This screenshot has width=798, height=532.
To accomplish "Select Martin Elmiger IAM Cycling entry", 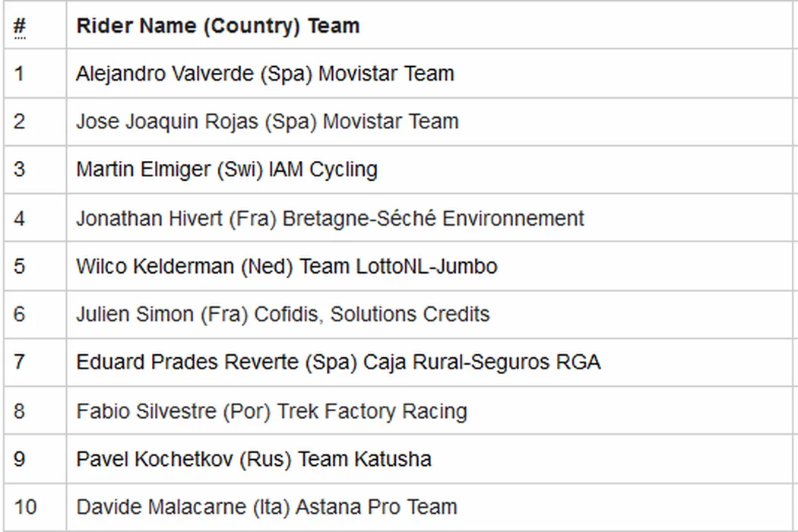I will [x=226, y=169].
